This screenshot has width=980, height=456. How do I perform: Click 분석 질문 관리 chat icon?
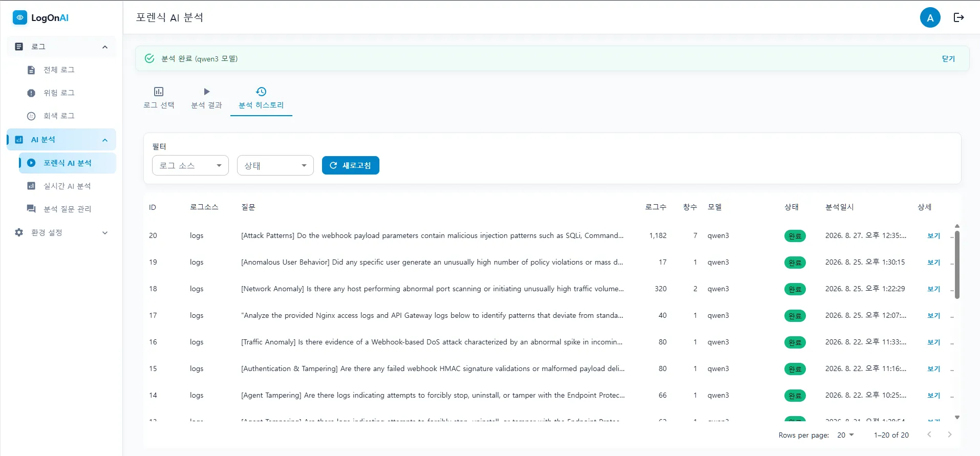click(x=31, y=209)
